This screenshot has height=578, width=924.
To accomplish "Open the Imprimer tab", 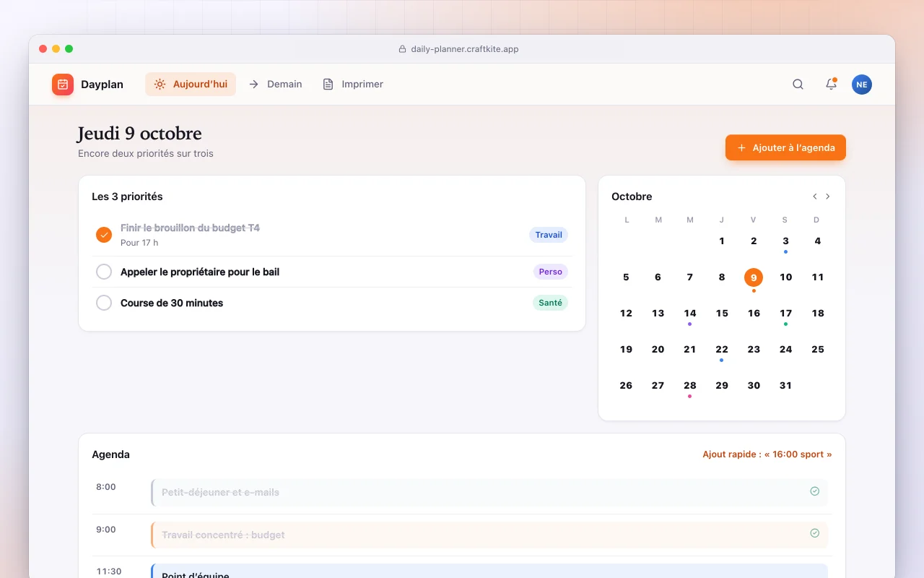I will 353,85.
